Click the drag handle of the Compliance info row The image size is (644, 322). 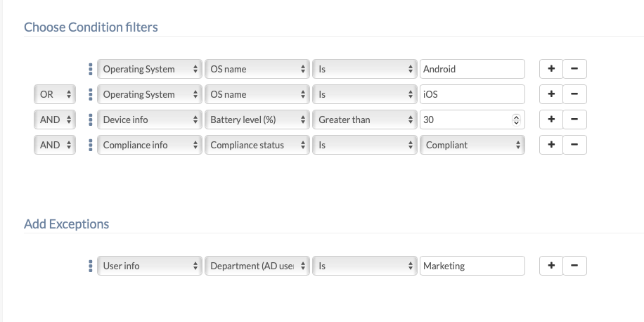91,145
